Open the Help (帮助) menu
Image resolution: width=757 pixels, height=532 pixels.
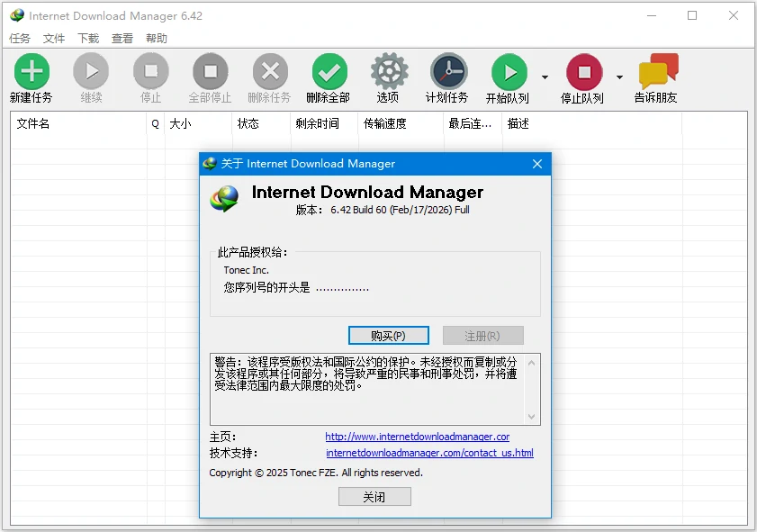point(156,39)
